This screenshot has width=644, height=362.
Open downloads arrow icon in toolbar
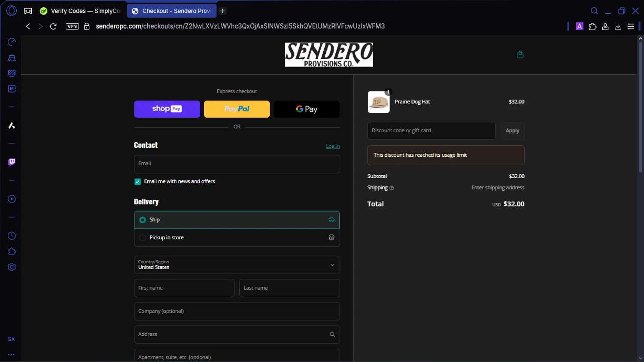pyautogui.click(x=618, y=26)
